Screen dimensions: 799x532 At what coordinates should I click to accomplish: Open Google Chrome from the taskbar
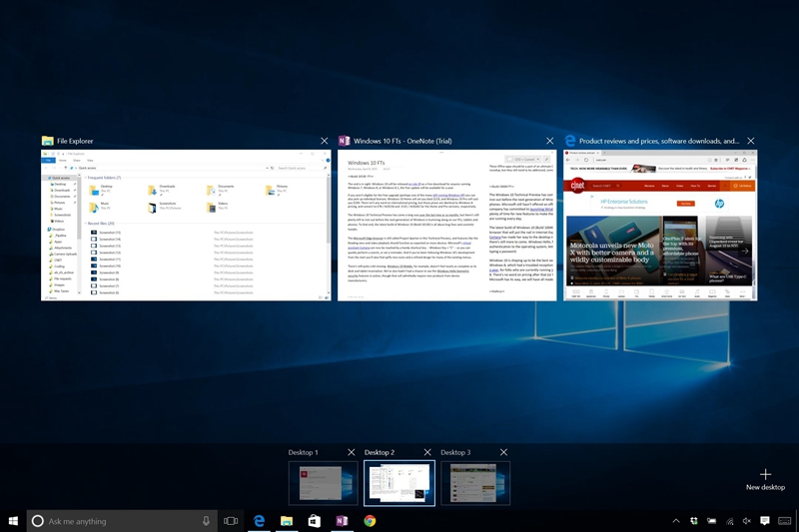(x=370, y=521)
